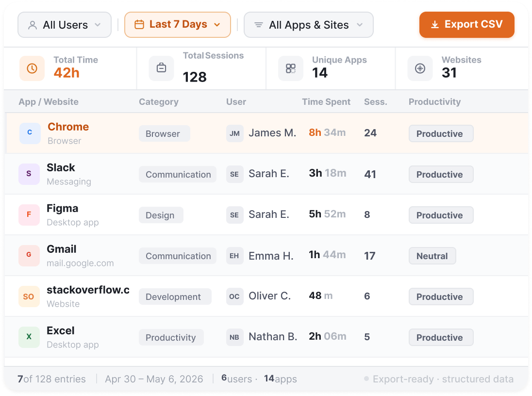532x396 pixels.
Task: Click Productive badge in Figma row
Action: tap(441, 215)
